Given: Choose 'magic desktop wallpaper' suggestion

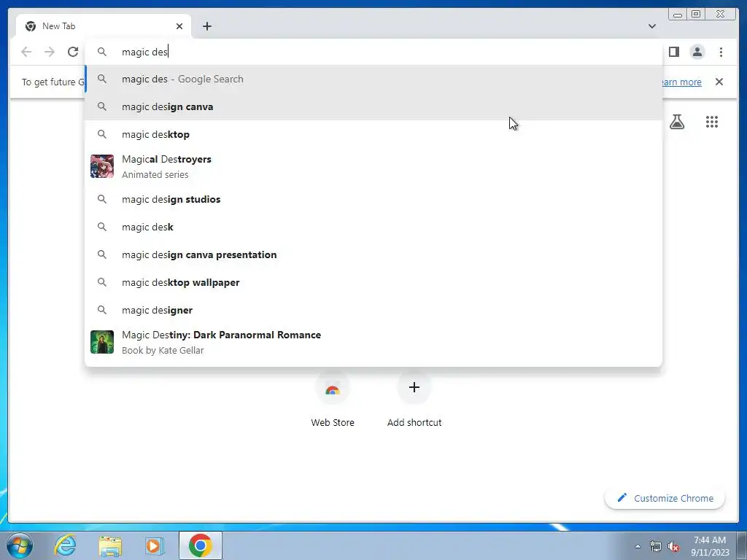Looking at the screenshot, I should pyautogui.click(x=373, y=282).
